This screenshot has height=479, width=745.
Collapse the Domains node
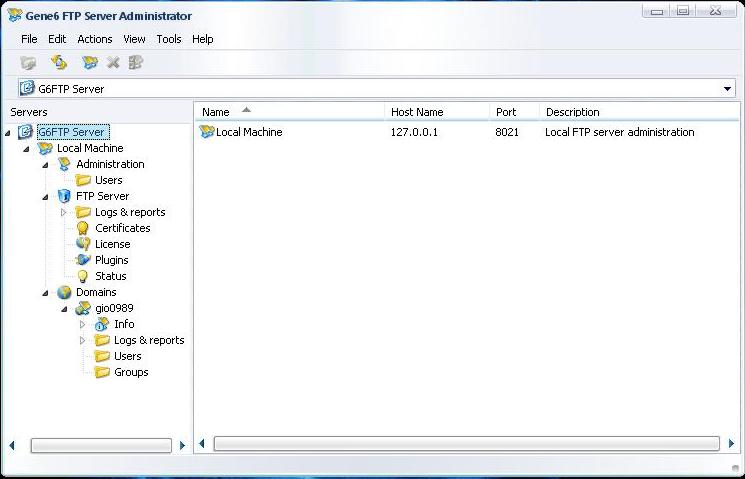(45, 293)
